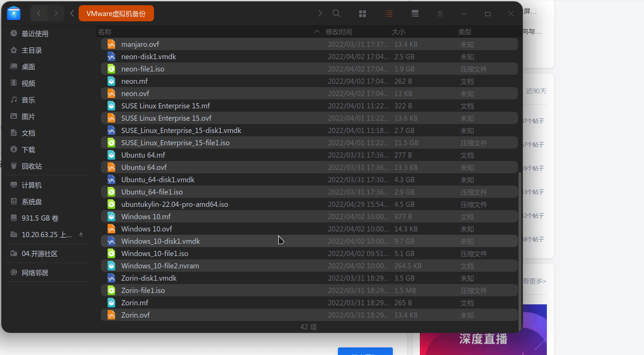Select the file name Windows 10.ovf
This screenshot has width=644, height=355.
click(147, 229)
